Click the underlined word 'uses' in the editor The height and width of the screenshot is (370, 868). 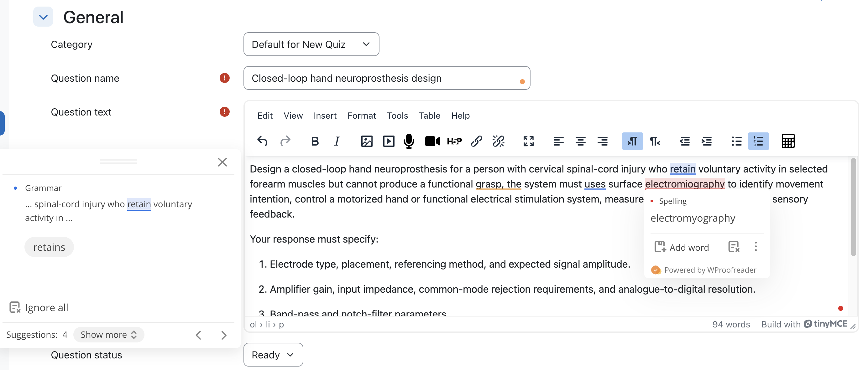595,184
